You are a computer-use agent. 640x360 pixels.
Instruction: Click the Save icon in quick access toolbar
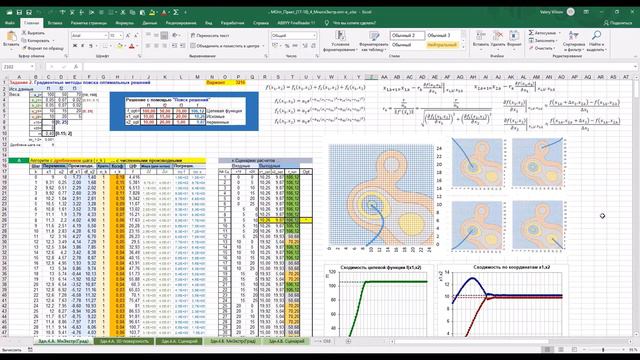click(19, 12)
